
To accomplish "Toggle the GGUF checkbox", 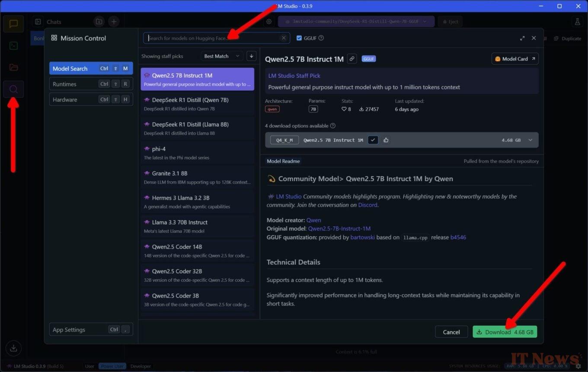I will (x=299, y=38).
